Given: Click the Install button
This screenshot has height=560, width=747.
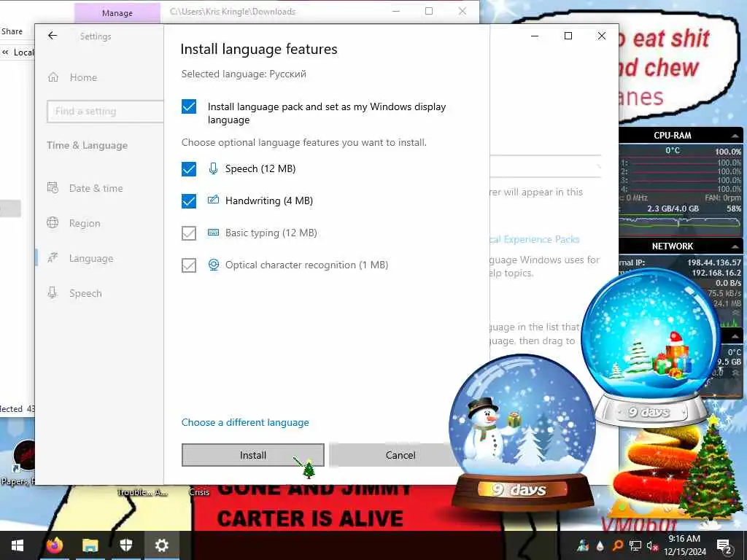Looking at the screenshot, I should [252, 455].
